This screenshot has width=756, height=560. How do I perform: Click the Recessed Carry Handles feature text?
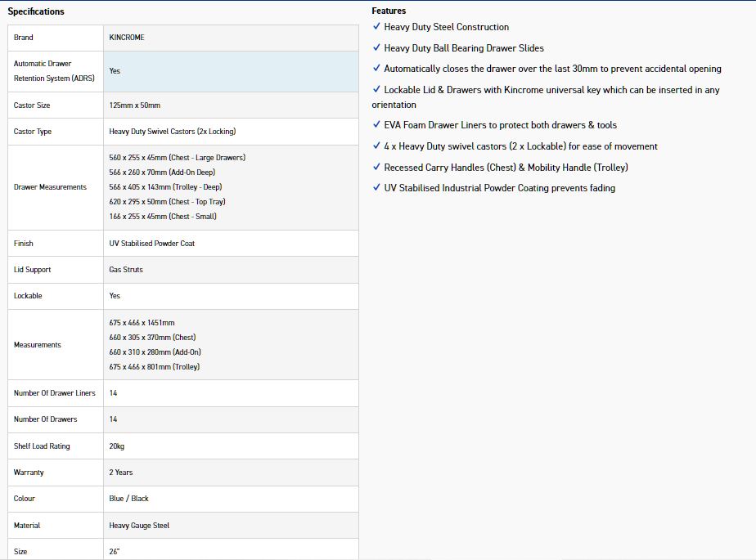tap(506, 168)
